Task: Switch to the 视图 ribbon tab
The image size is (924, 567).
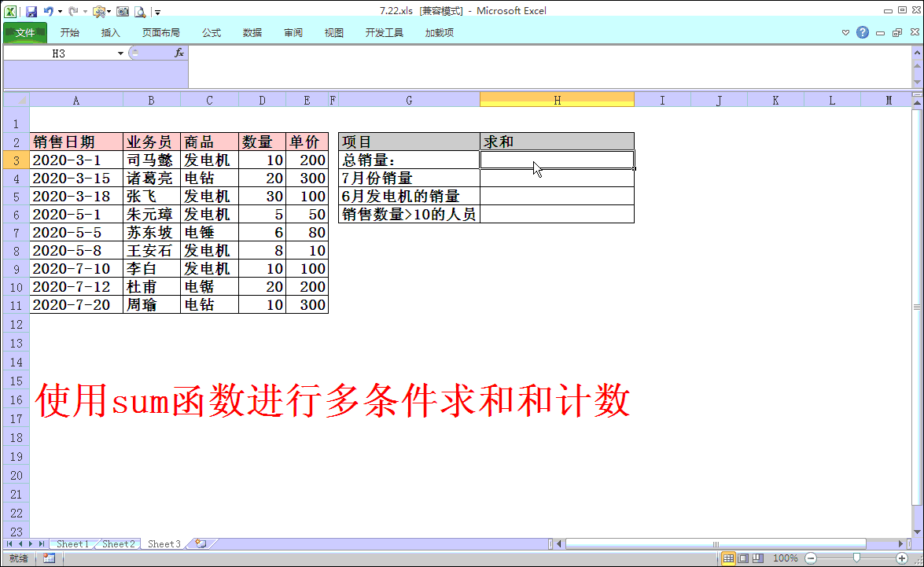Action: pos(333,32)
